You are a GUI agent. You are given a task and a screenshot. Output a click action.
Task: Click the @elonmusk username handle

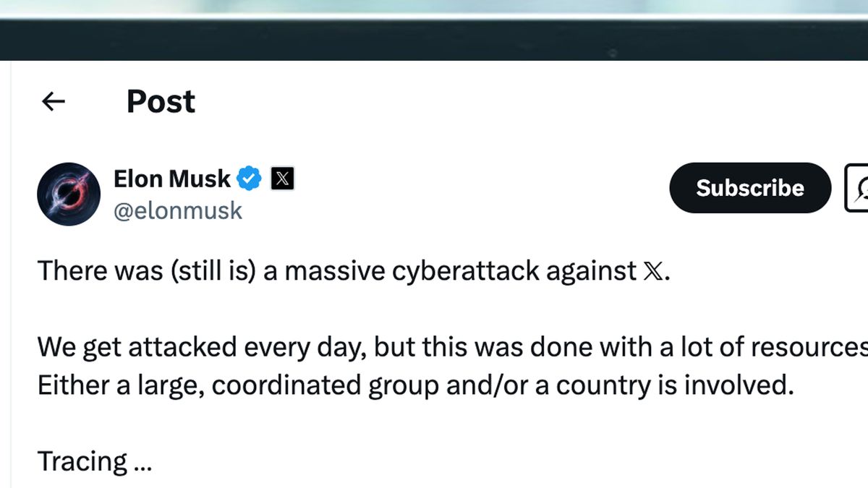(179, 210)
